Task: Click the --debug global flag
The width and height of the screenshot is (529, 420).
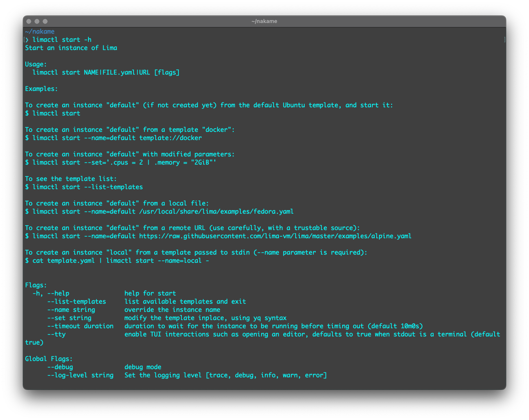Action: pos(60,367)
